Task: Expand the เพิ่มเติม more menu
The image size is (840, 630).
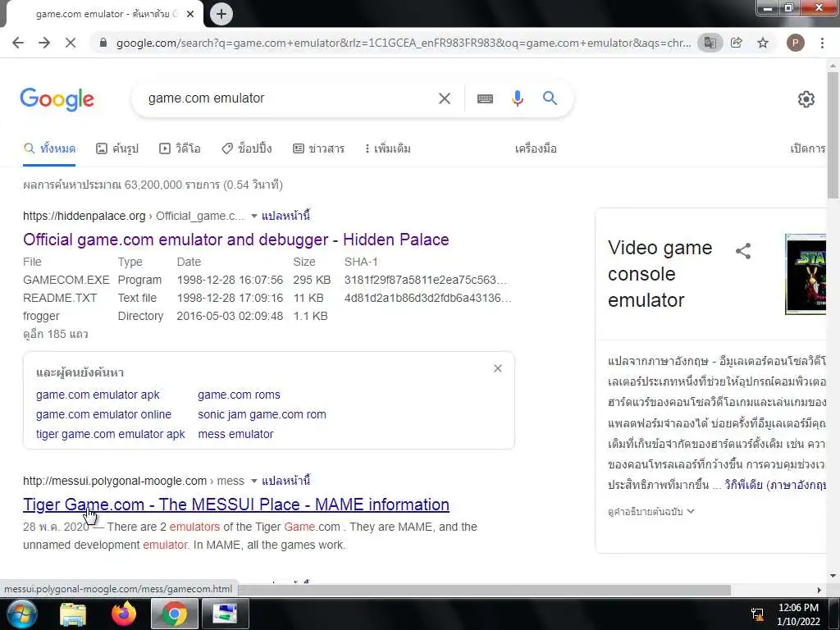Action: click(388, 148)
